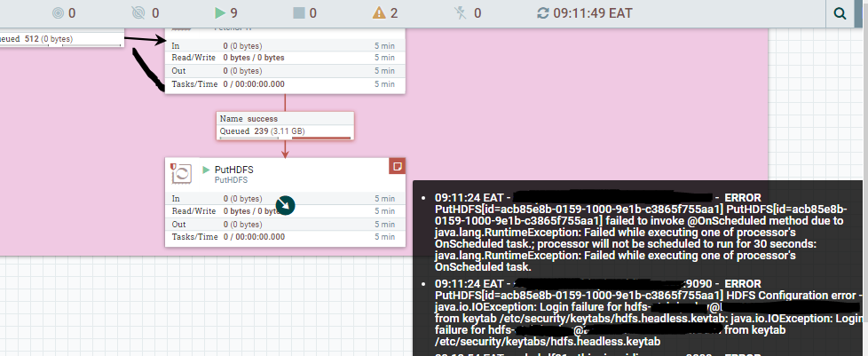868x356 pixels.
Task: Click the 09:11:49 EAT refresh time
Action: pos(593,13)
